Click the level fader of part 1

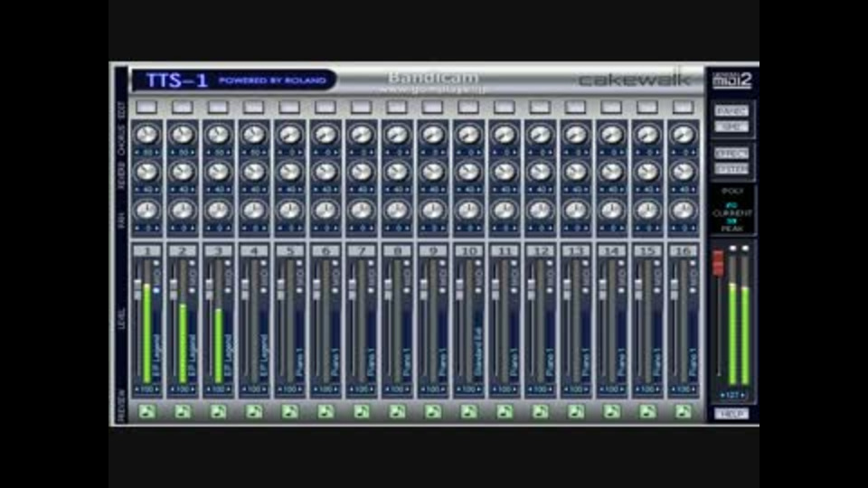point(137,289)
